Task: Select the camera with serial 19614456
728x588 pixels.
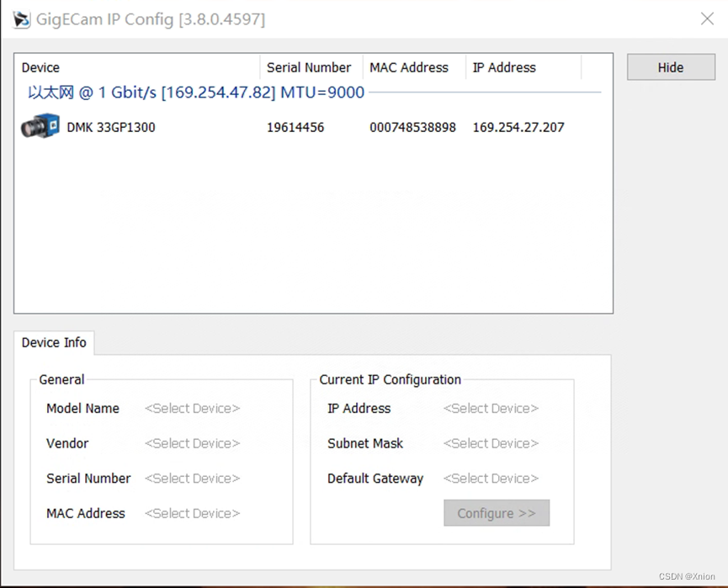Action: point(295,126)
